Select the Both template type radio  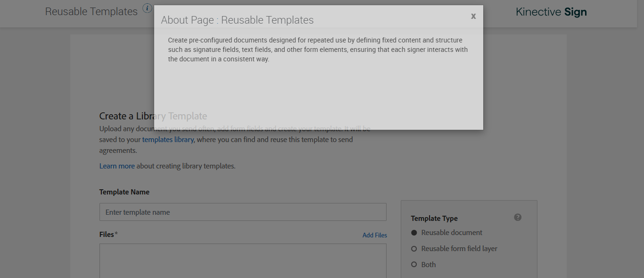click(414, 265)
